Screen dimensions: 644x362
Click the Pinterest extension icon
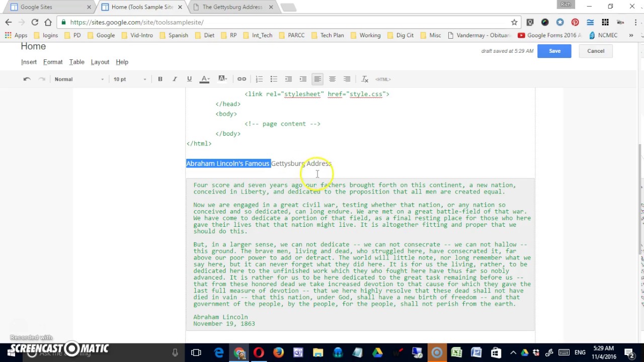point(575,22)
